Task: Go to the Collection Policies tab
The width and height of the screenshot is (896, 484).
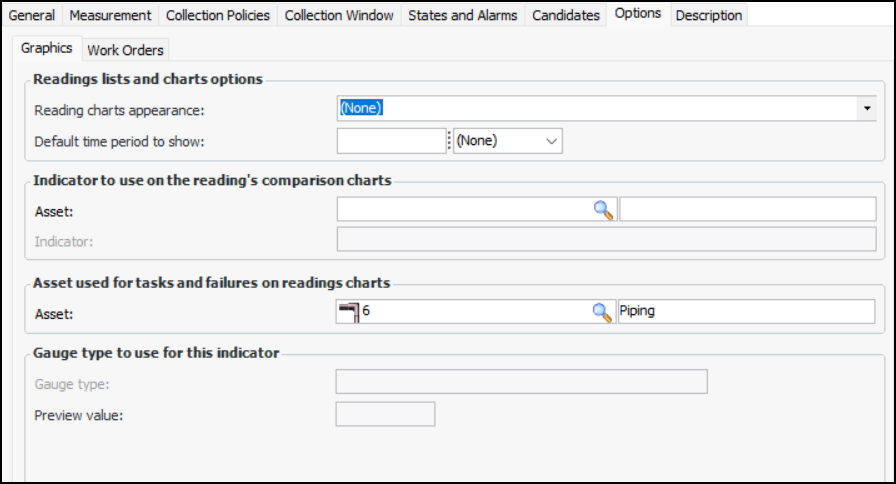Action: pos(218,15)
